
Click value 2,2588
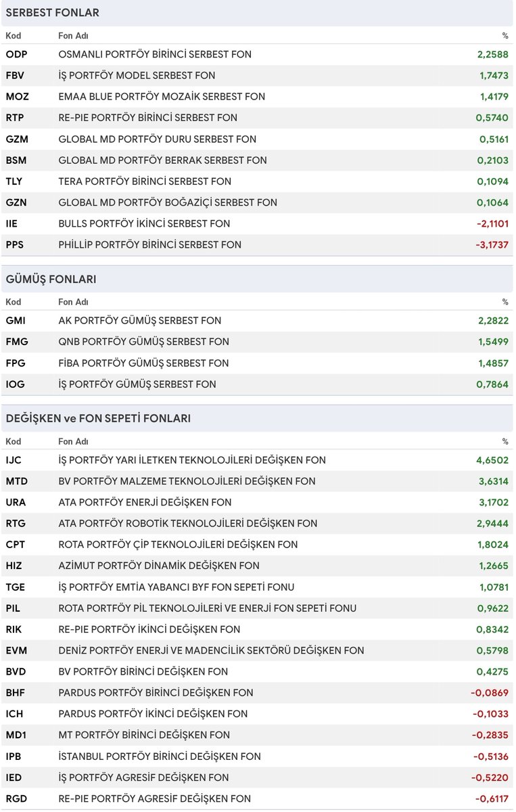(x=492, y=54)
